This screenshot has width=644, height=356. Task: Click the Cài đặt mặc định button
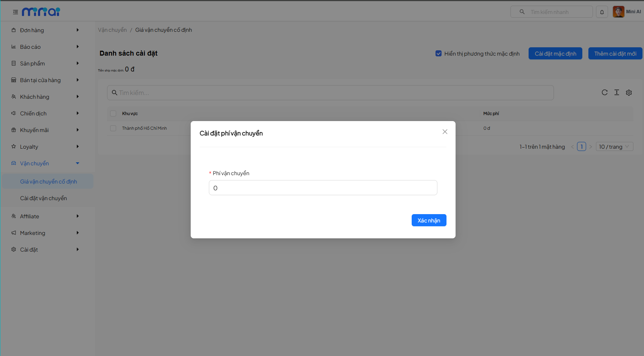click(555, 54)
